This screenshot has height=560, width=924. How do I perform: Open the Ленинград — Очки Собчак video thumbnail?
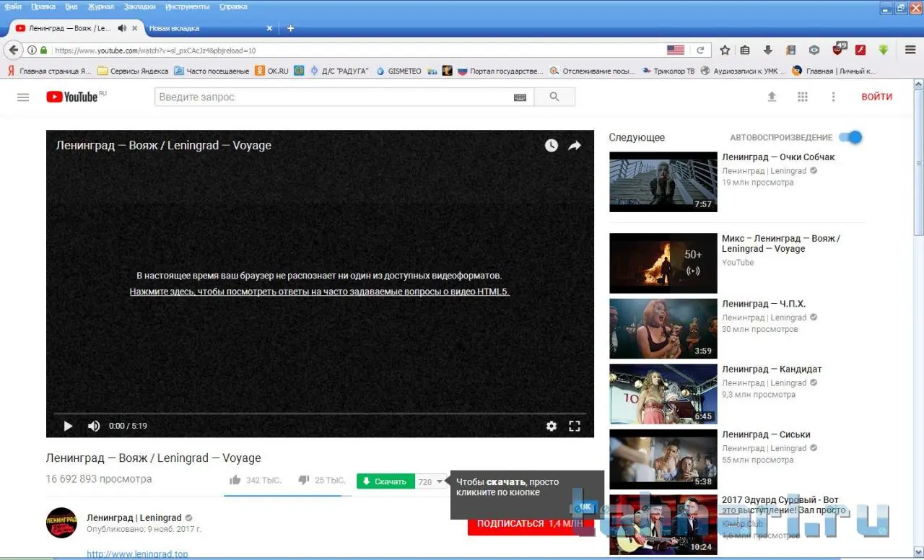(663, 182)
